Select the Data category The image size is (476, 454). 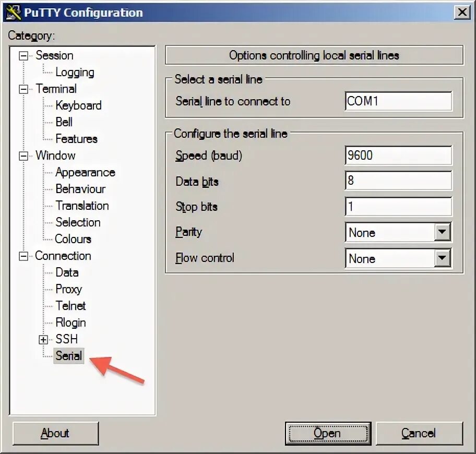pos(67,272)
